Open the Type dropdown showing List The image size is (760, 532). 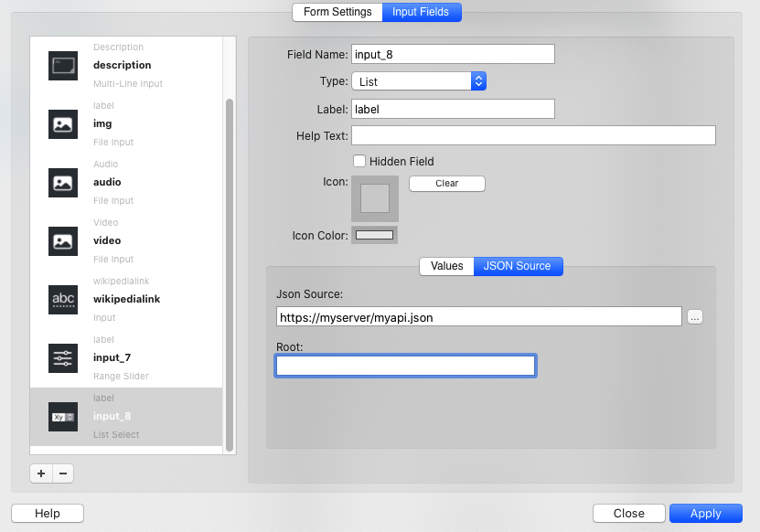tap(419, 81)
